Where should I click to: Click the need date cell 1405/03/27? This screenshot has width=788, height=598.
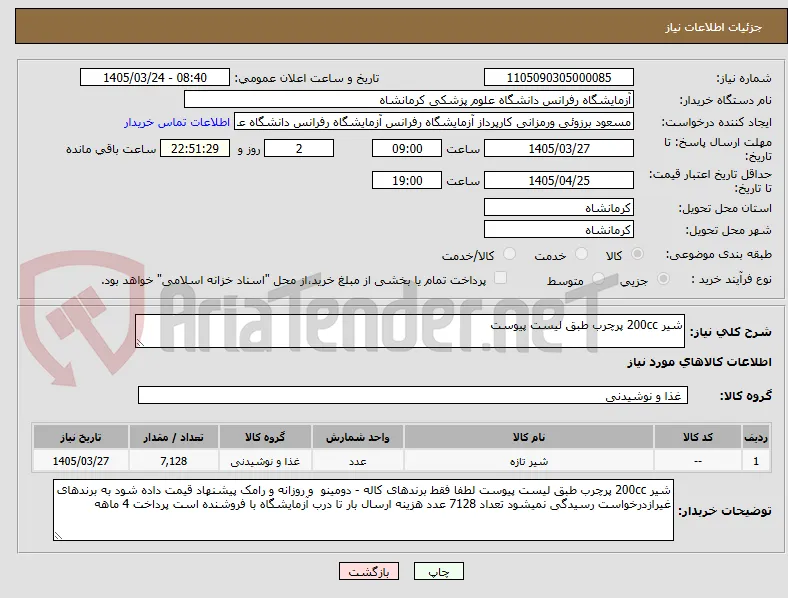point(80,461)
